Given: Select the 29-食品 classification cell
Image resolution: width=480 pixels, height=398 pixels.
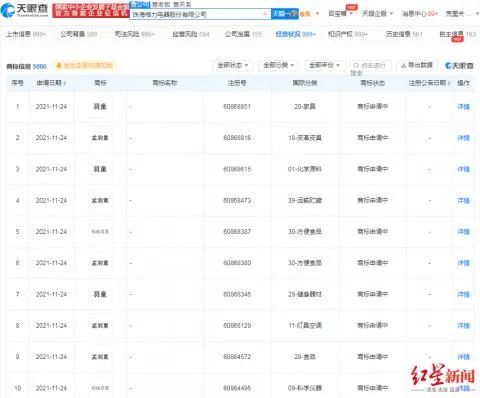Looking at the screenshot, I should (x=305, y=357).
